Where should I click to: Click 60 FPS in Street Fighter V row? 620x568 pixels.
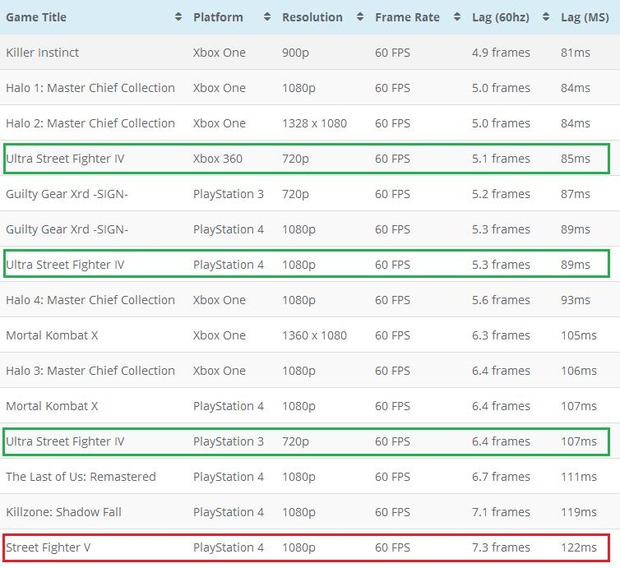[392, 547]
